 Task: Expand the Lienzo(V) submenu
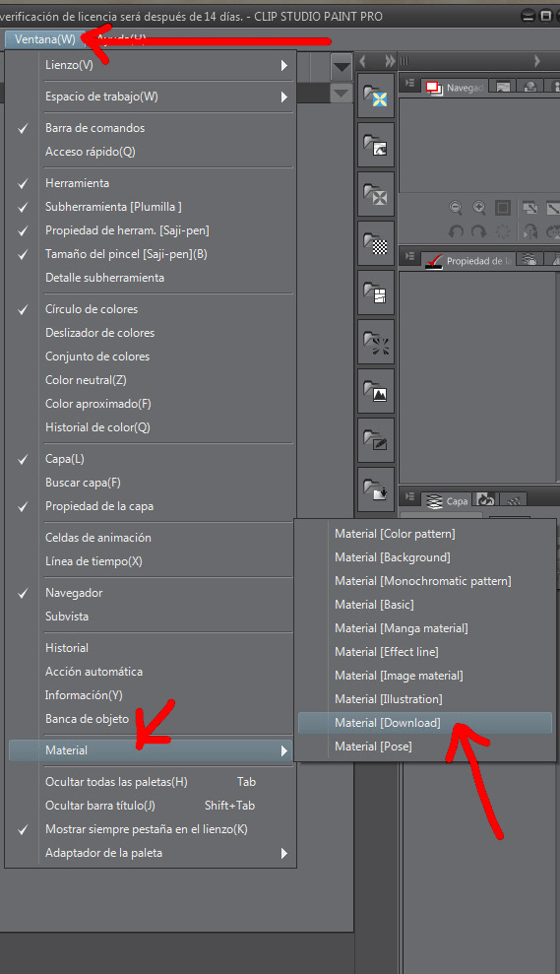(151, 65)
